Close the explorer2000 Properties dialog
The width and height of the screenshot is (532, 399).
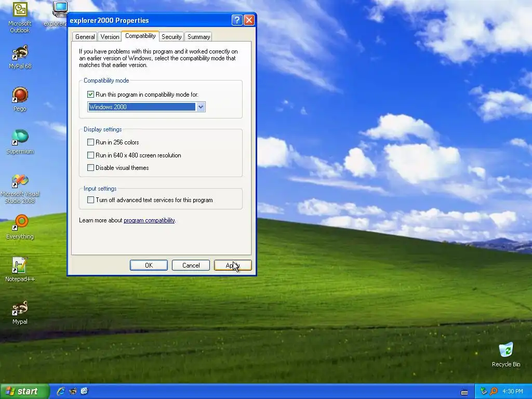(249, 20)
